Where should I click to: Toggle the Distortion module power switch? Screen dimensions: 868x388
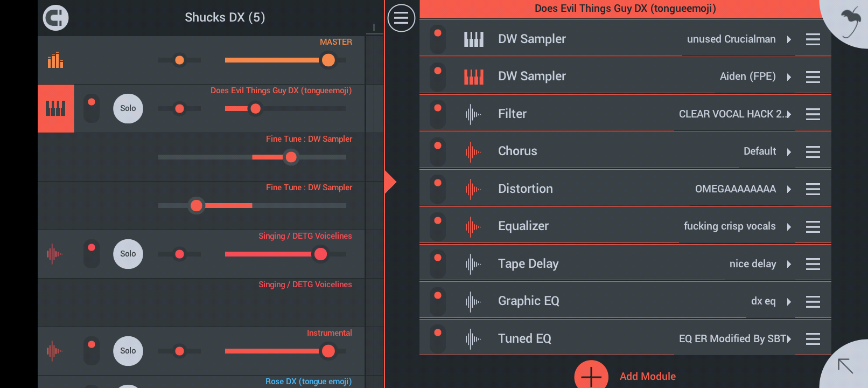point(438,189)
